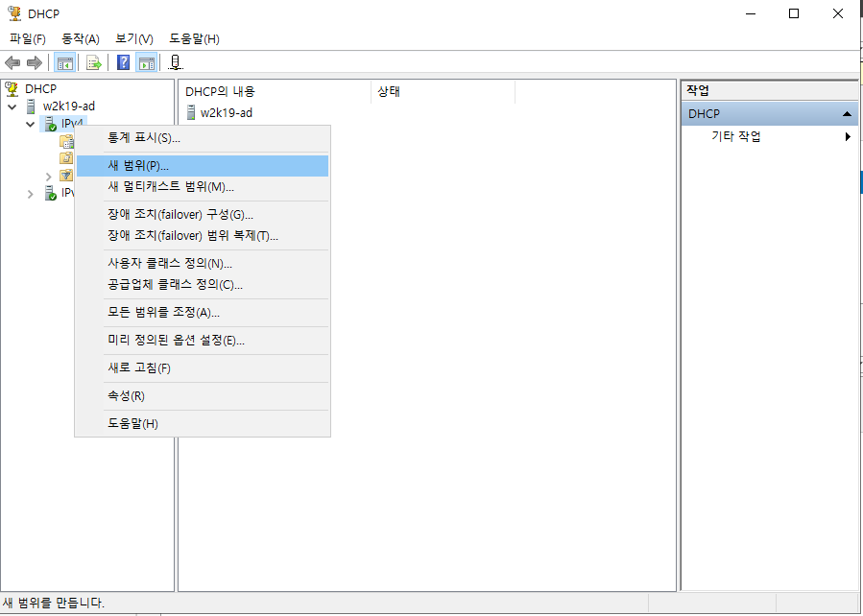Open the 도움말(H) menu in menu bar
The height and width of the screenshot is (616, 863).
194,39
